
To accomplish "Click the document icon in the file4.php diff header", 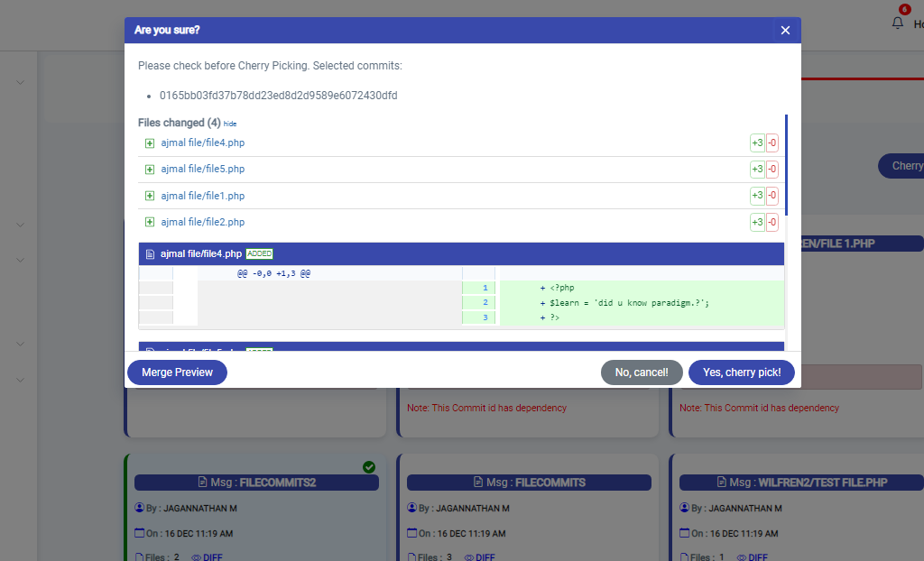I will [151, 254].
